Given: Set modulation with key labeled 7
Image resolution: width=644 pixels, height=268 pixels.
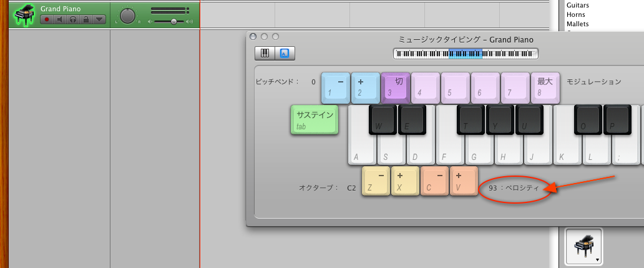Looking at the screenshot, I should (515, 87).
